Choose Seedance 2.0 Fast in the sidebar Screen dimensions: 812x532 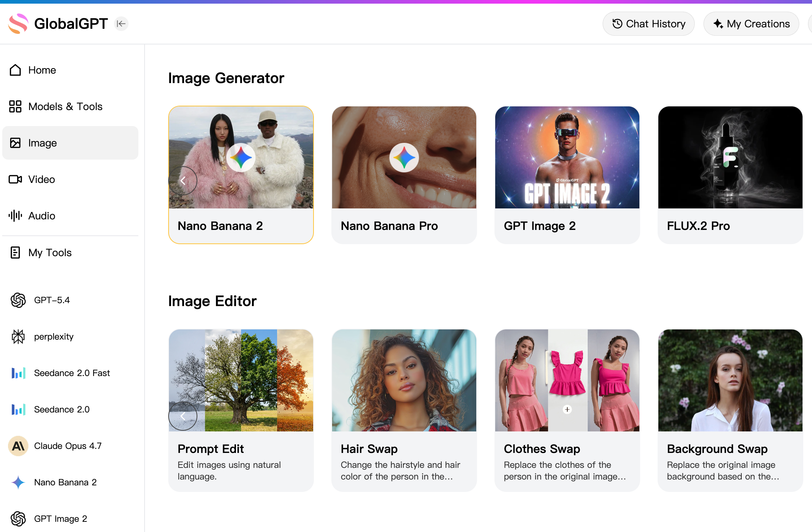72,373
